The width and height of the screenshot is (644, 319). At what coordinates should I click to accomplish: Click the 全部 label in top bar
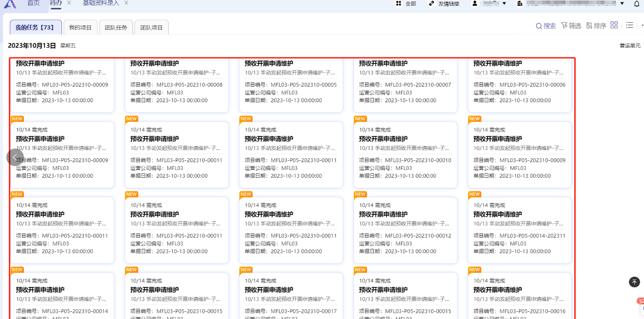coord(410,3)
